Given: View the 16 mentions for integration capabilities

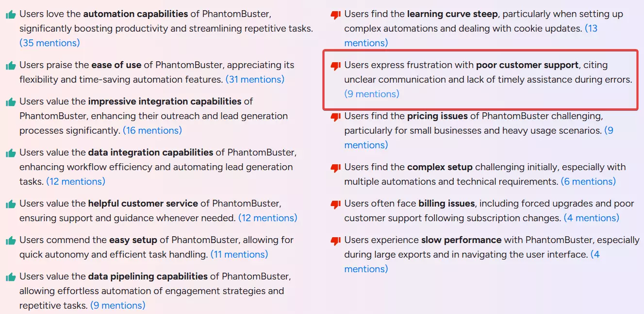Looking at the screenshot, I should click(152, 130).
